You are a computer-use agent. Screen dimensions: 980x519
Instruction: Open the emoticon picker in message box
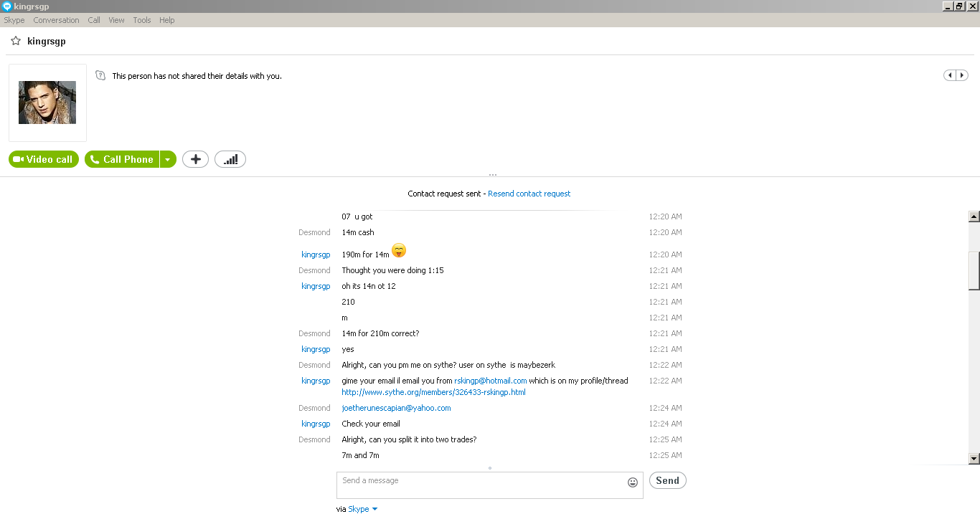click(633, 482)
